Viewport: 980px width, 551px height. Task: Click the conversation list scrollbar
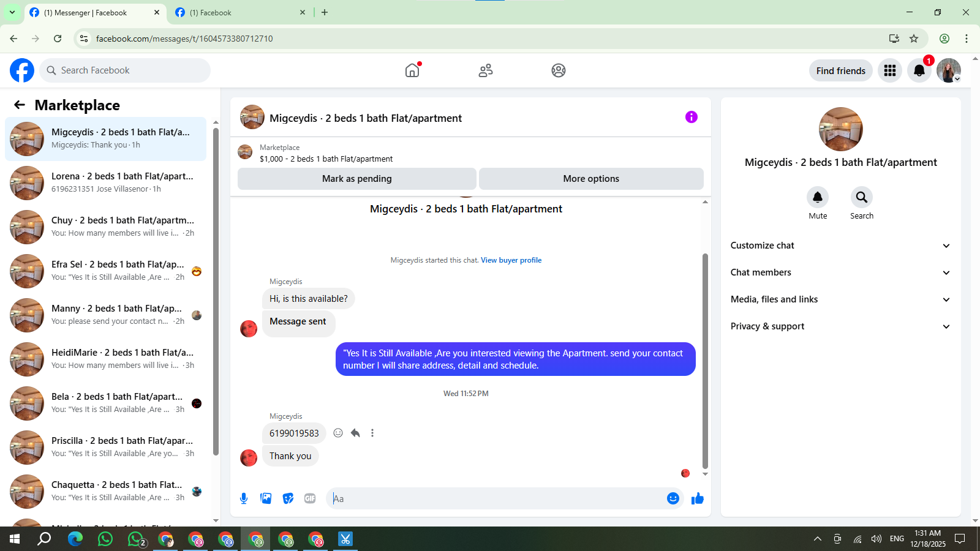point(216,291)
